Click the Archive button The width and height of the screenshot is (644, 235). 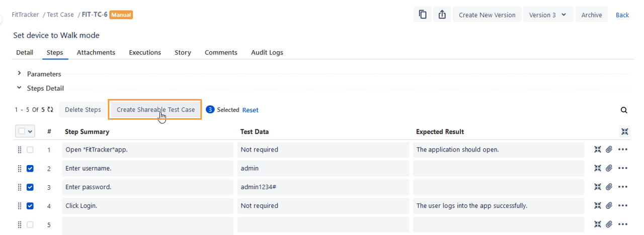point(592,15)
